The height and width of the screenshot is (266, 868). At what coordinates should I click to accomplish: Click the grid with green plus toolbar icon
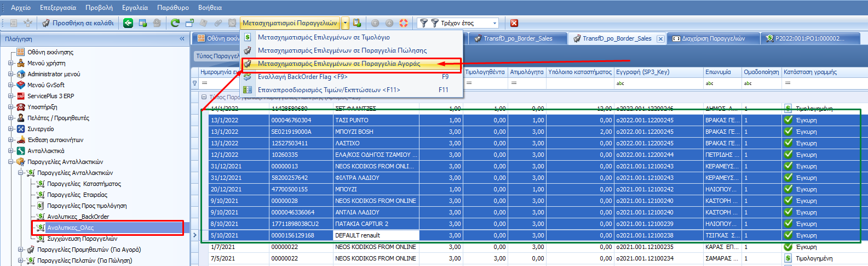[142, 23]
